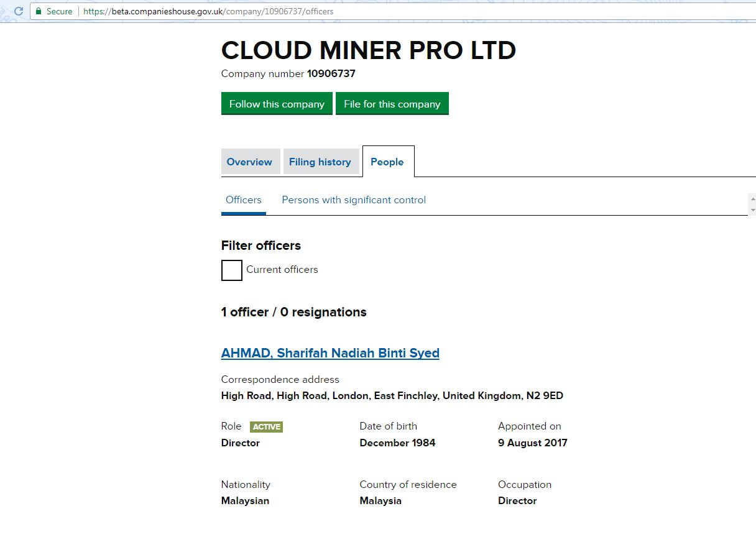This screenshot has width=756, height=547.
Task: Show Persons with significant control
Action: tap(354, 200)
